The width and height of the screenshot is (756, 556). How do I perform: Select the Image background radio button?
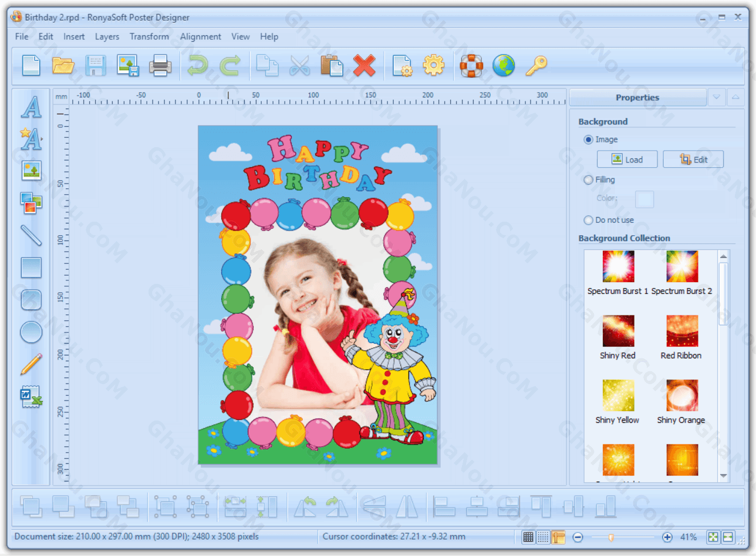588,140
